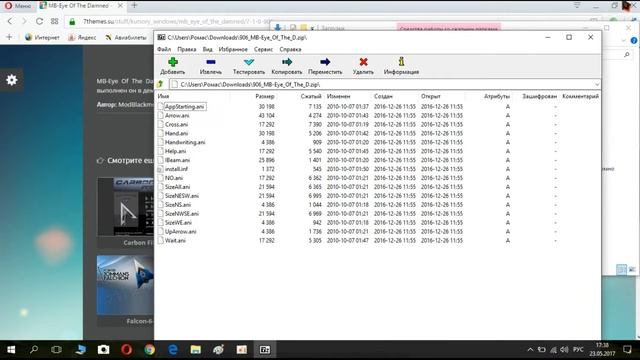The height and width of the screenshot is (360, 640).
Task: Open the Яндекс bookmark
Action: [82, 38]
